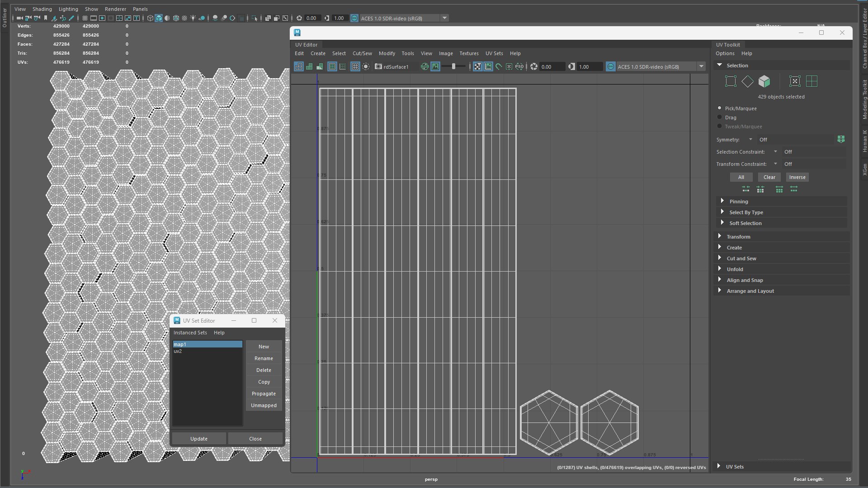Open Selection Constraint dropdown arrow
This screenshot has height=488, width=868.
point(775,151)
